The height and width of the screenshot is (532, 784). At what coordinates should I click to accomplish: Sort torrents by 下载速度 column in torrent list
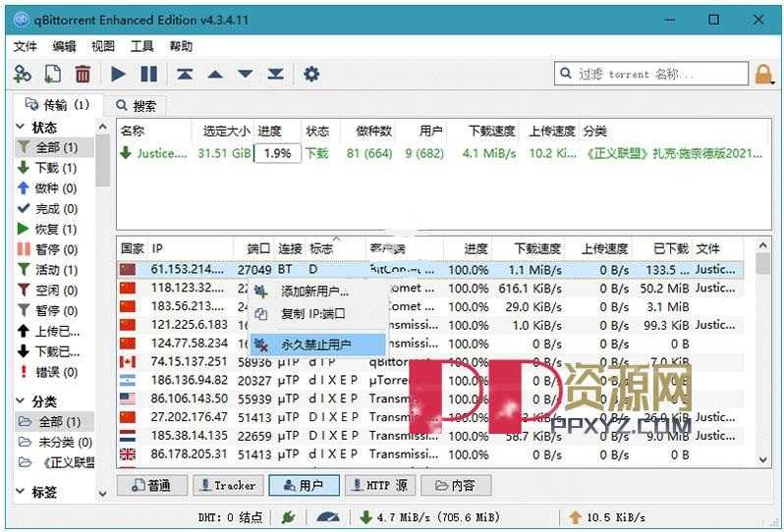483,132
